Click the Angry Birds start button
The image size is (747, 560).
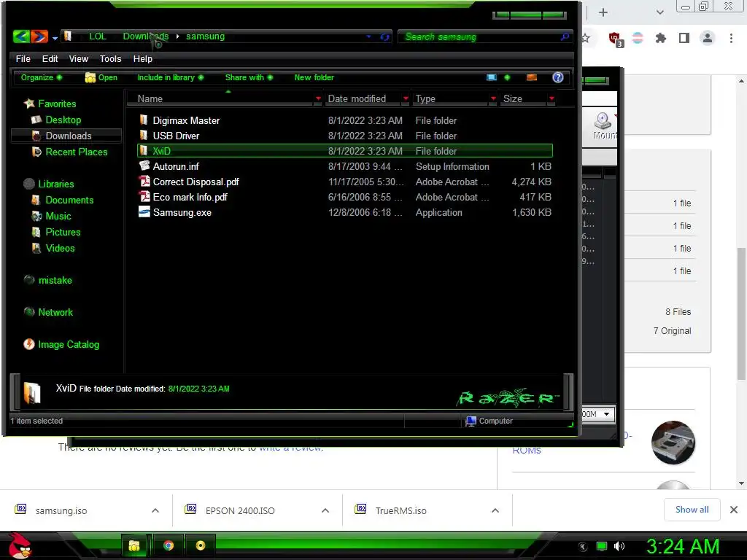point(20,545)
